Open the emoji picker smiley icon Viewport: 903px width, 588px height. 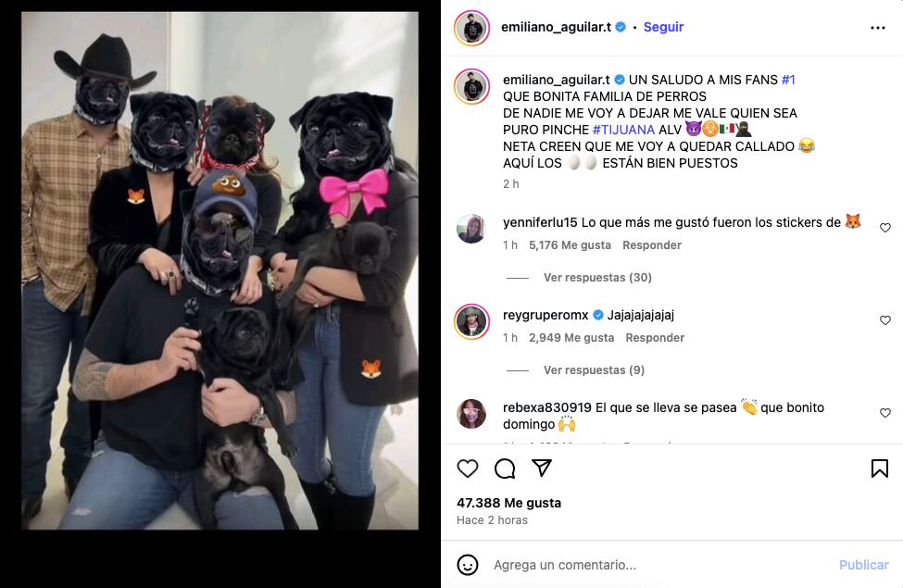(x=468, y=565)
